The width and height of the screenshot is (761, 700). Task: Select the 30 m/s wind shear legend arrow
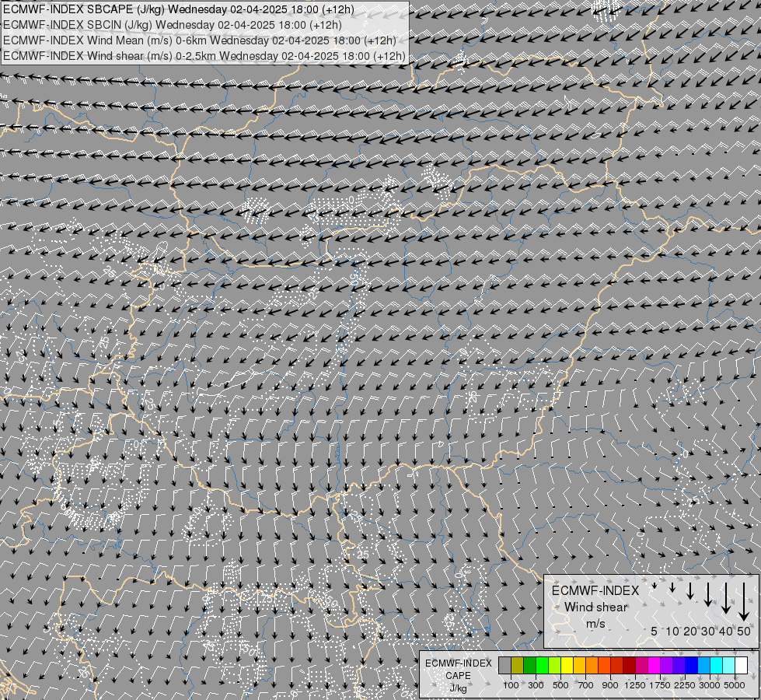click(708, 594)
